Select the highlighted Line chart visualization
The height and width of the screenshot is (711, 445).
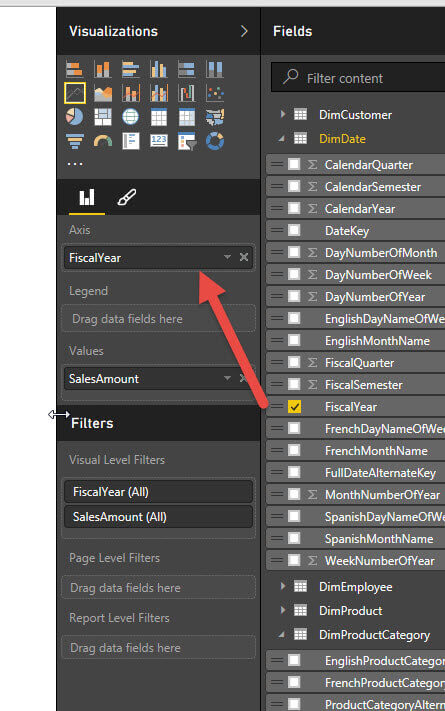click(75, 93)
